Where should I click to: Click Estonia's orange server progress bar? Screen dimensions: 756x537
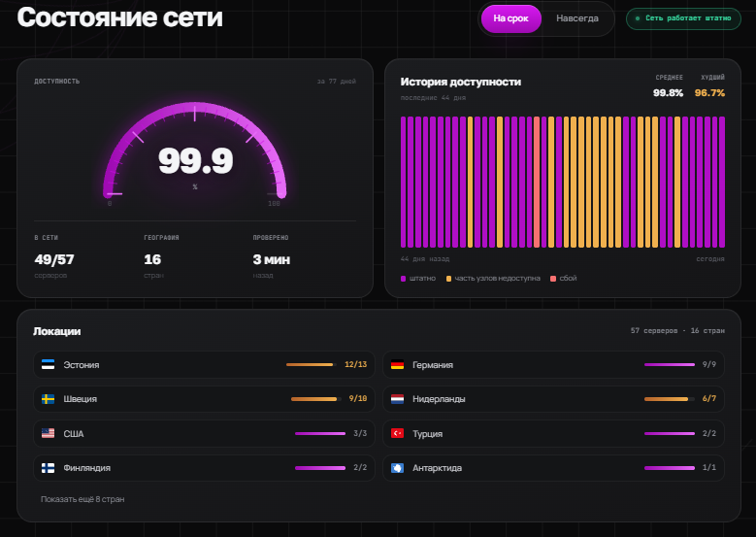pyautogui.click(x=311, y=365)
